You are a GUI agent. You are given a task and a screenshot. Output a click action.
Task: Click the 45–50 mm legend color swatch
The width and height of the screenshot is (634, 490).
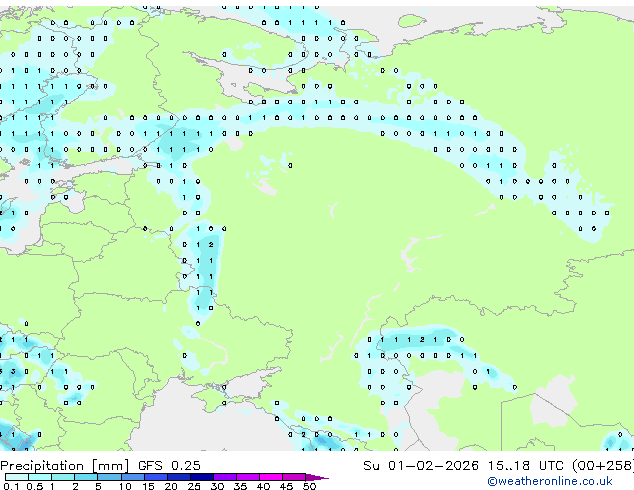(x=294, y=477)
